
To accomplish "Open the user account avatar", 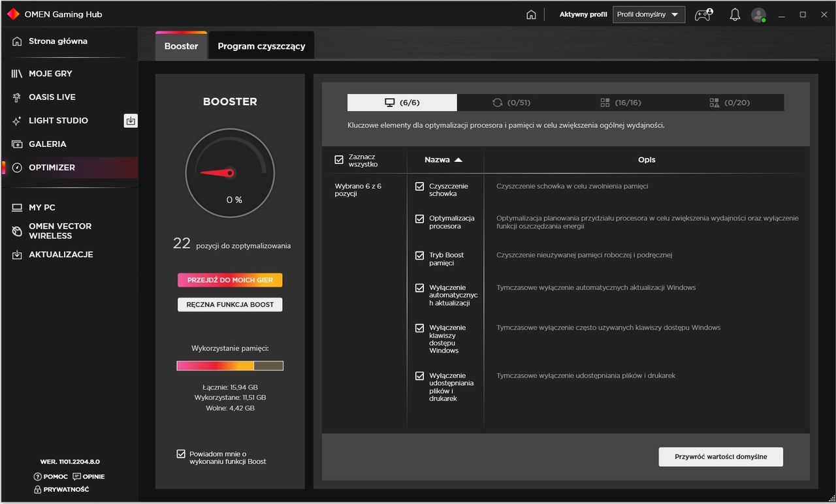I will tap(758, 15).
